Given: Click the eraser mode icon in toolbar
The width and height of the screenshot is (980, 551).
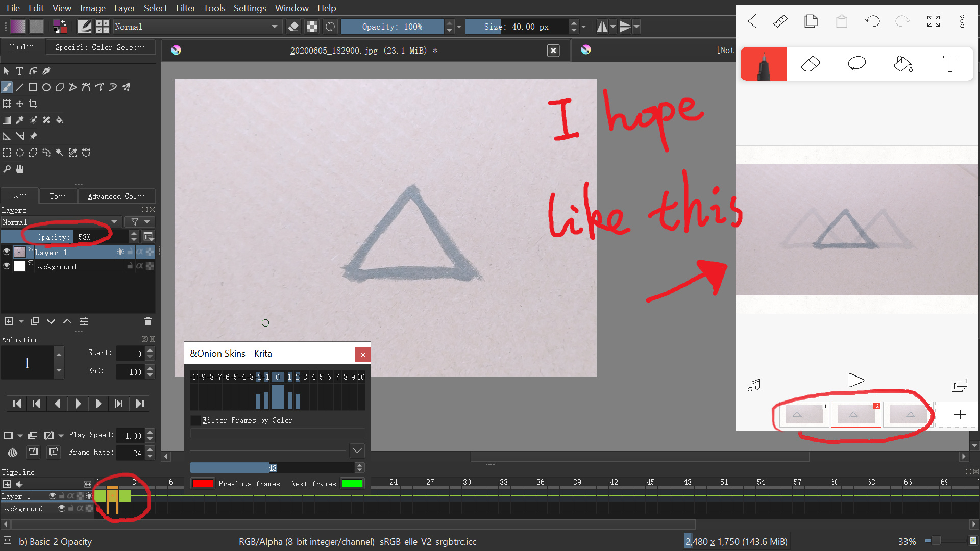Looking at the screenshot, I should coord(293,27).
